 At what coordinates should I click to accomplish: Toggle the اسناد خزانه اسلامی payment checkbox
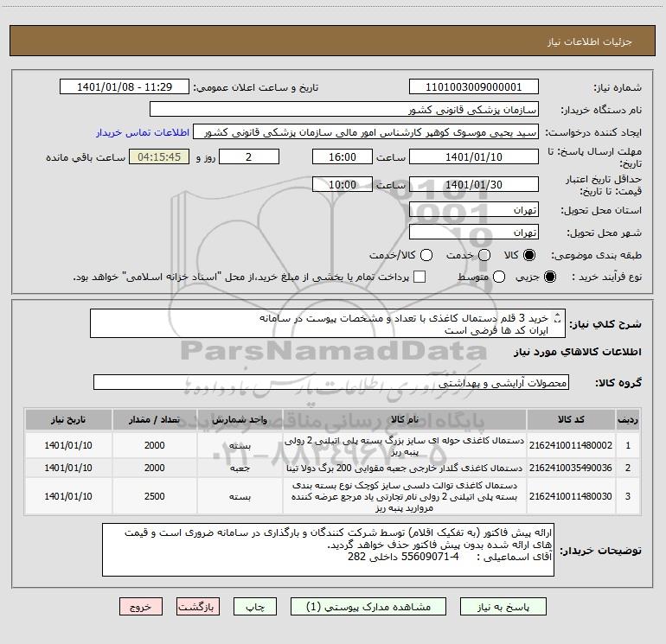(419, 277)
